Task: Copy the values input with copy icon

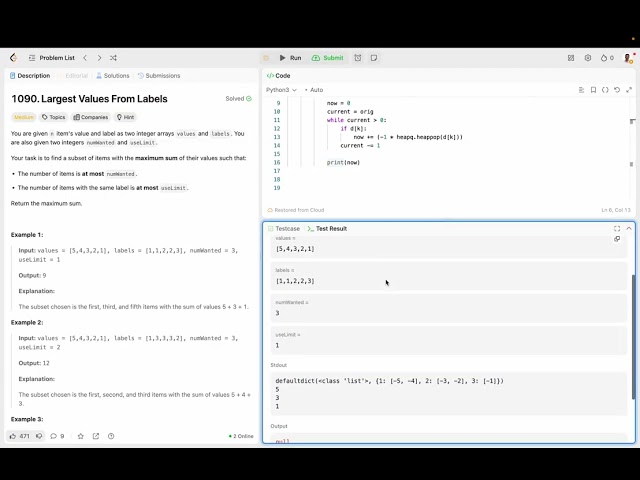Action: pyautogui.click(x=617, y=239)
